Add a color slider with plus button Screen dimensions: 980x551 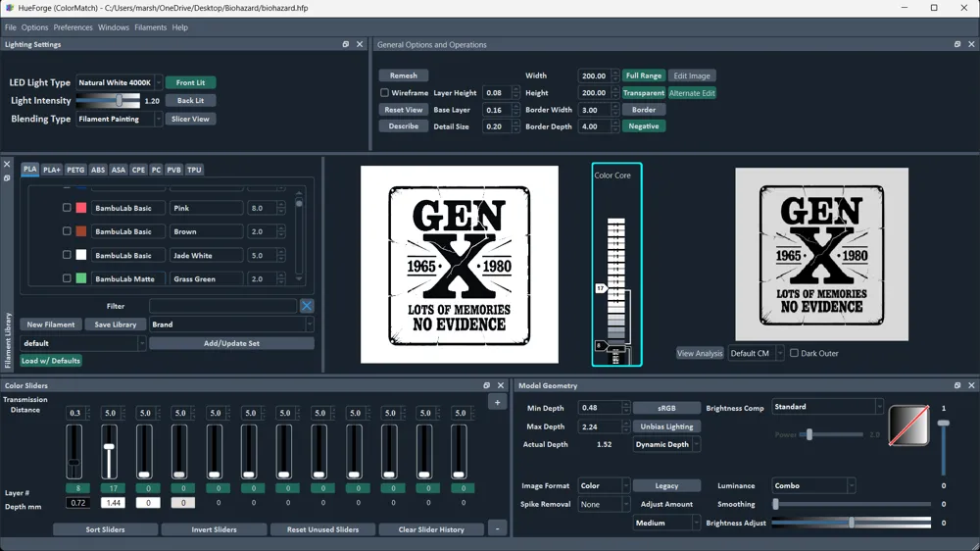point(498,403)
